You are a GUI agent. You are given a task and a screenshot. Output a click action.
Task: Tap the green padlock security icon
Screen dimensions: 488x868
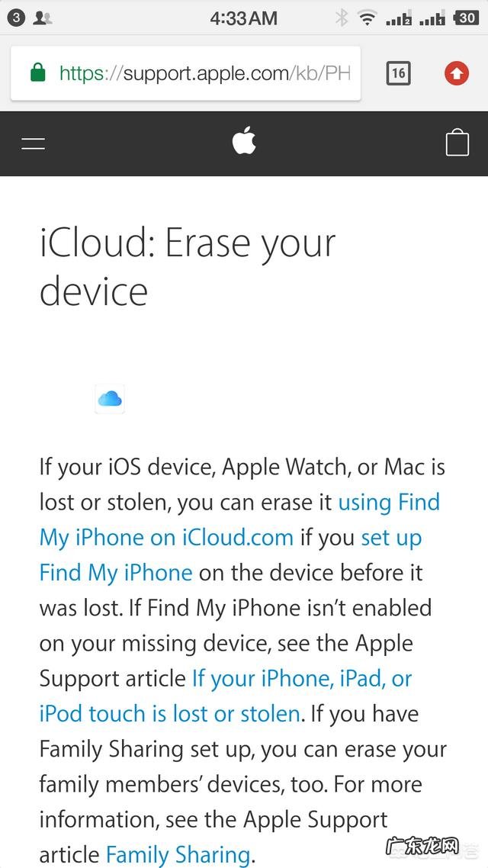coord(37,73)
